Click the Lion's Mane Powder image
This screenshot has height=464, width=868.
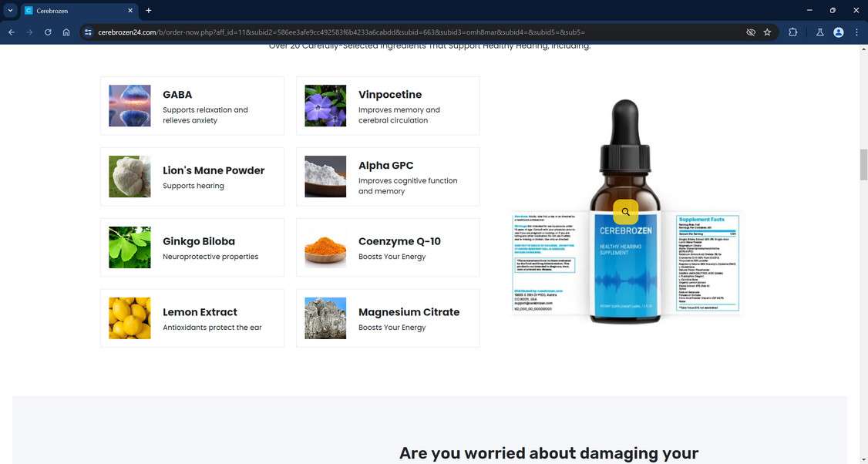click(x=130, y=177)
